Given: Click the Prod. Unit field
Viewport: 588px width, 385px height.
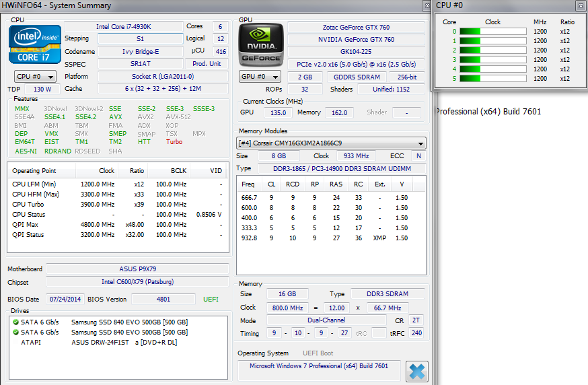Looking at the screenshot, I should pos(207,64).
